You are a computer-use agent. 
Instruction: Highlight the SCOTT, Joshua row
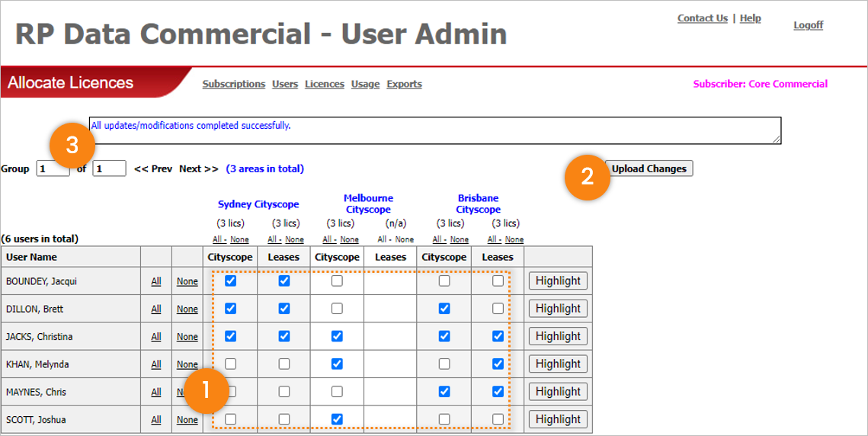click(558, 419)
